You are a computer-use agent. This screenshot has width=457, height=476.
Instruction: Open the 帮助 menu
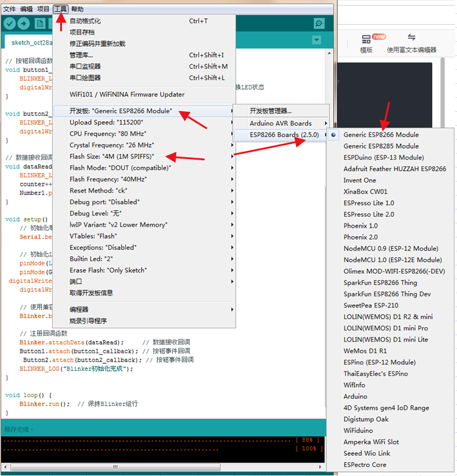[x=77, y=9]
